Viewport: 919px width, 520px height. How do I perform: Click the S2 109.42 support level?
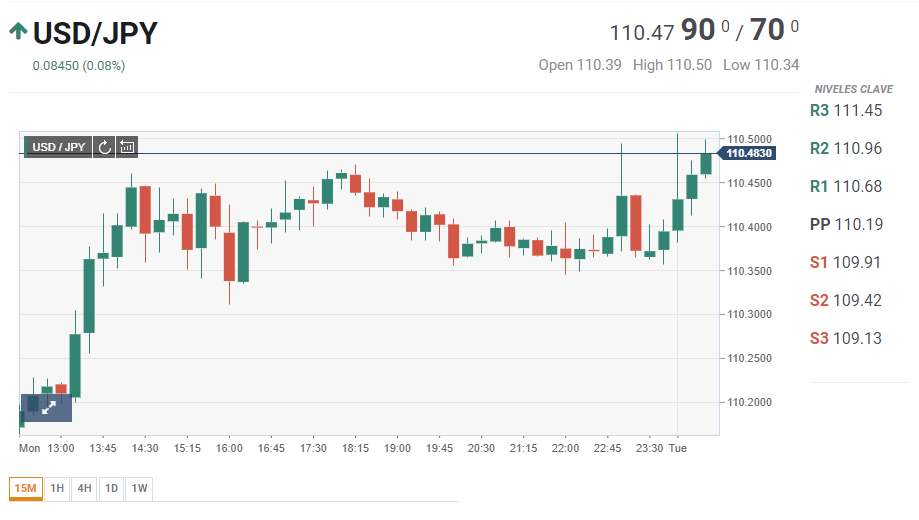(x=846, y=300)
